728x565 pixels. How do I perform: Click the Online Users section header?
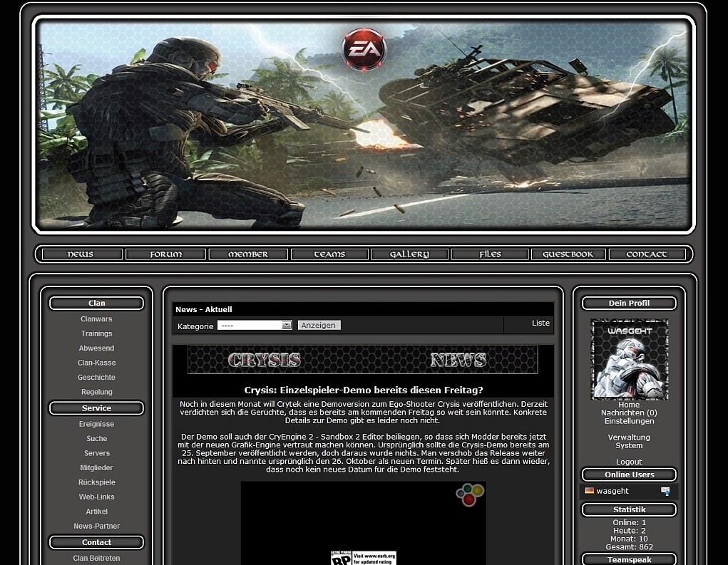(x=629, y=475)
